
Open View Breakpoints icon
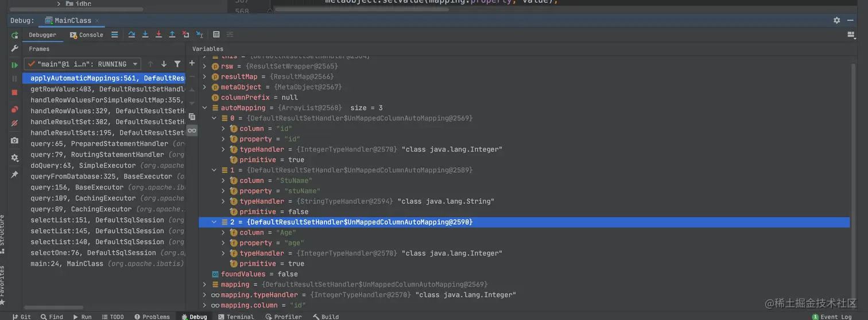click(15, 110)
